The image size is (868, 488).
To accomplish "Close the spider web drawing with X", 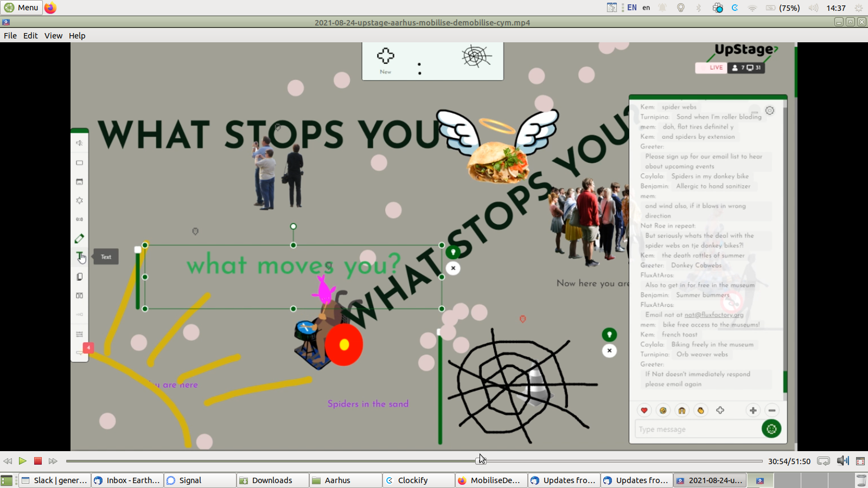I will [x=609, y=350].
